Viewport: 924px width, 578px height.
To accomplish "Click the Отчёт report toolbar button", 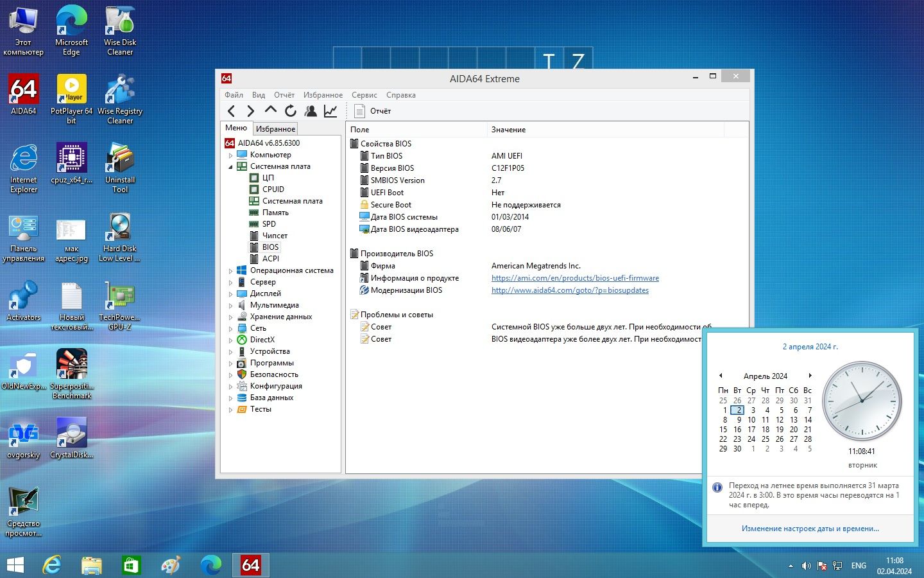I will pos(373,111).
